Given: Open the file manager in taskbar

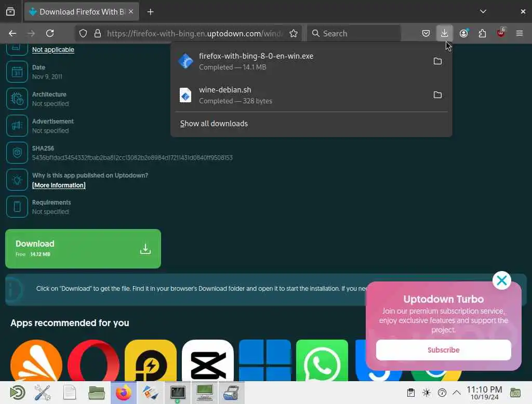Looking at the screenshot, I should pos(96,393).
